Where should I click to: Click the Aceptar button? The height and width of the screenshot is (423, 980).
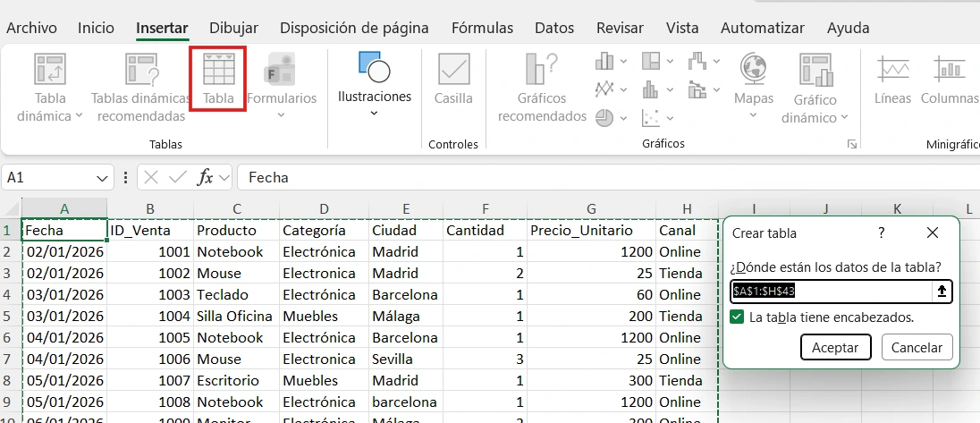836,347
